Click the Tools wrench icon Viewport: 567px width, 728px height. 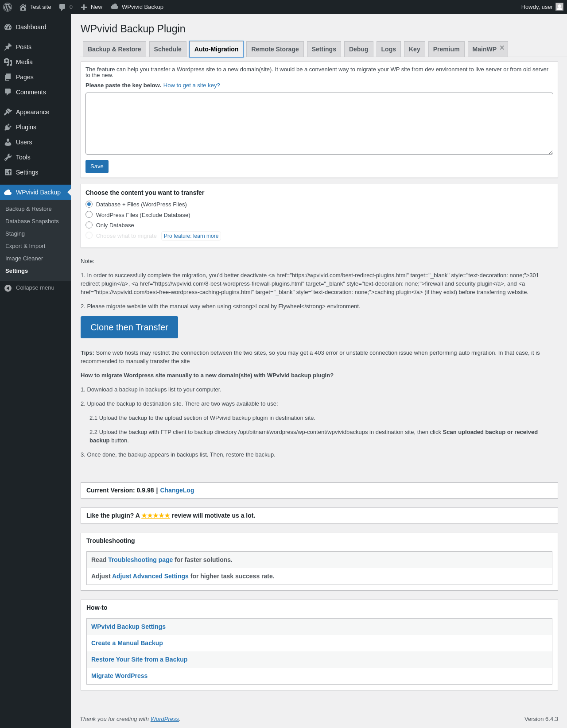8,157
